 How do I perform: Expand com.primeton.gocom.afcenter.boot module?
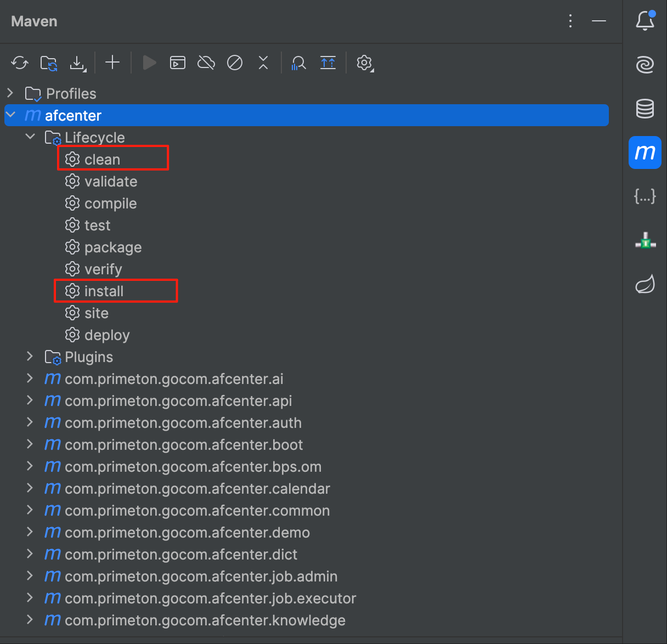pyautogui.click(x=30, y=444)
